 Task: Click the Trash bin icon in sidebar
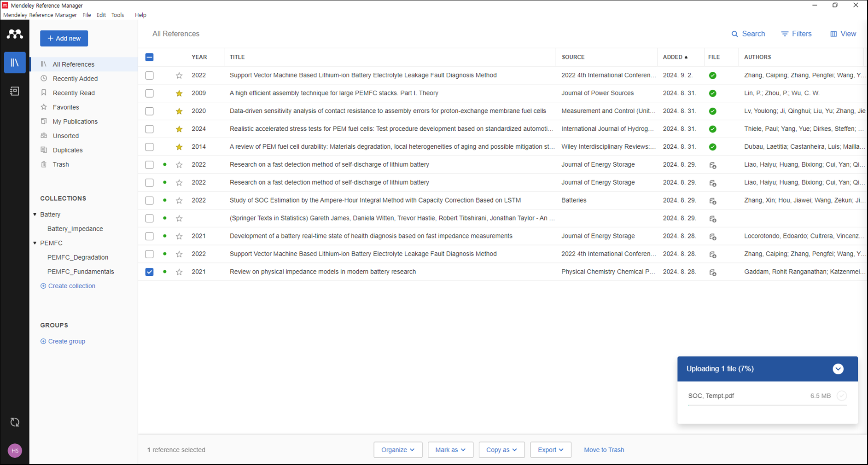pos(44,164)
